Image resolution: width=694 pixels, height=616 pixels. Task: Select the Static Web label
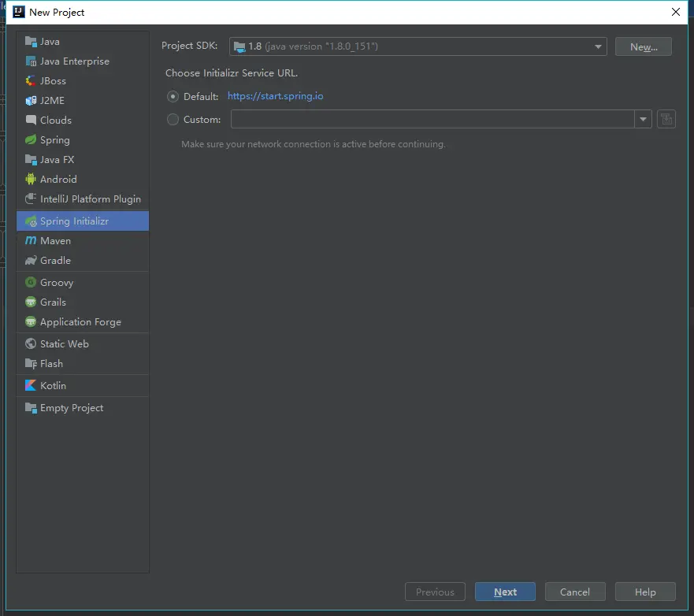(65, 344)
